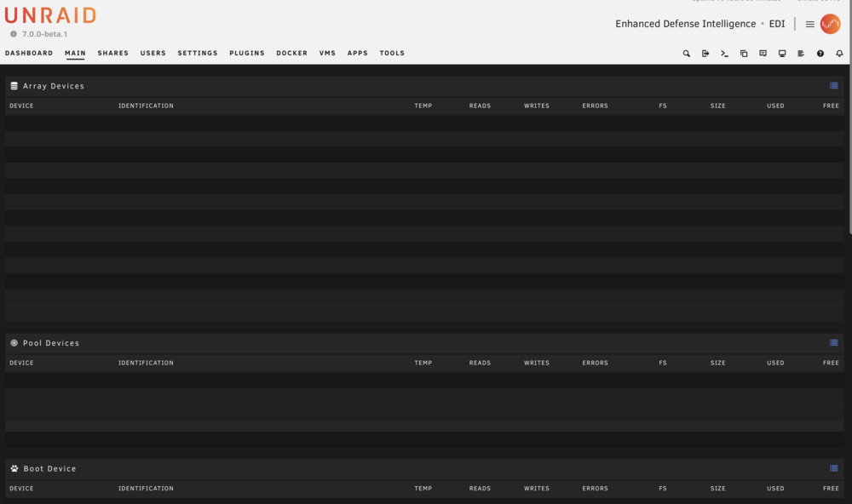
Task: Go to the Dashboard tab
Action: pos(29,54)
